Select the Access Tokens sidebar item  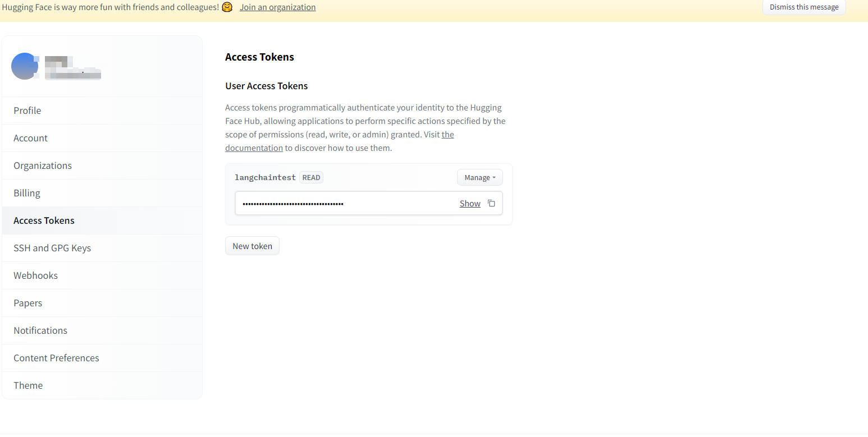tap(102, 220)
